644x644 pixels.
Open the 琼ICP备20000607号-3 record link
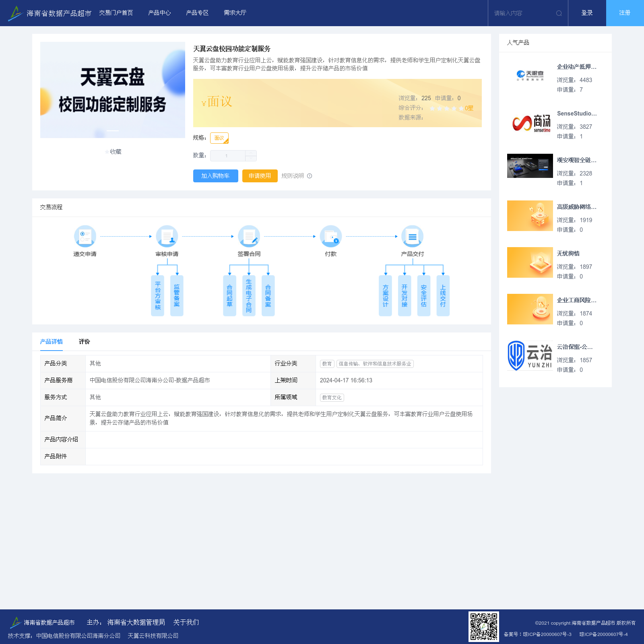click(547, 634)
